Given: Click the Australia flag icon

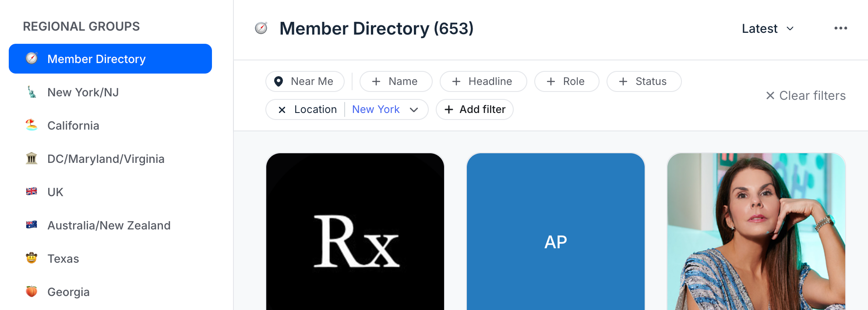Looking at the screenshot, I should tap(32, 225).
